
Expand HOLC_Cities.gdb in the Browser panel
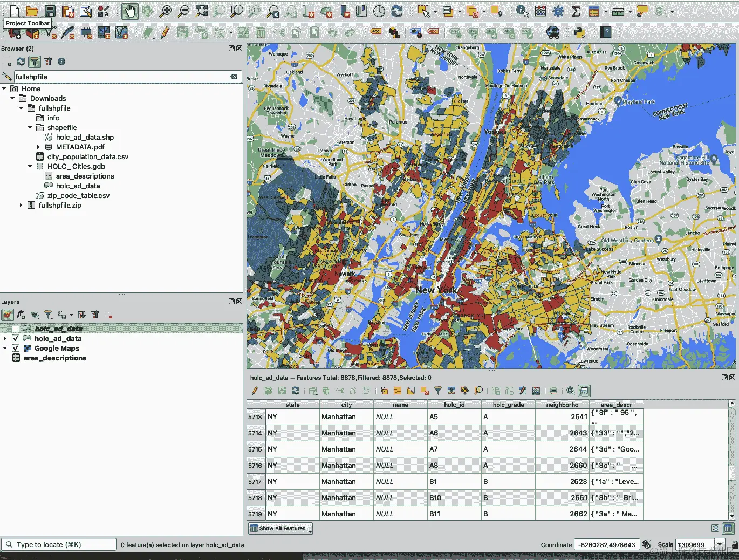click(30, 166)
